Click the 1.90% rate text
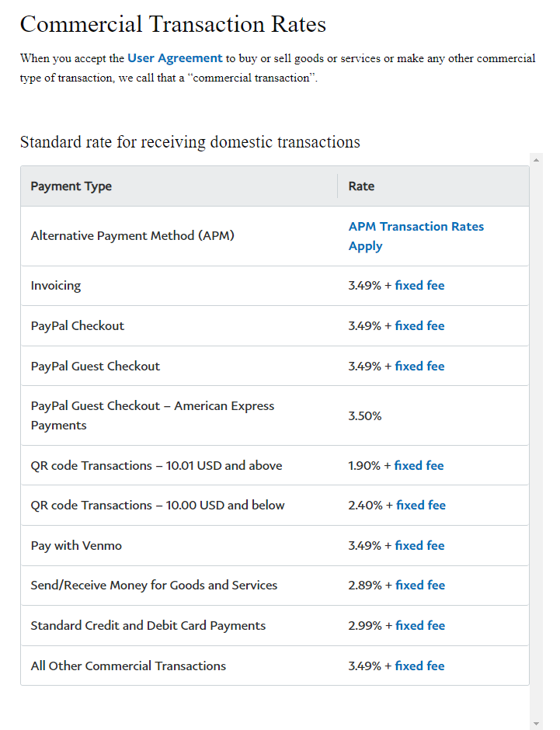This screenshot has width=560, height=730. pos(364,465)
